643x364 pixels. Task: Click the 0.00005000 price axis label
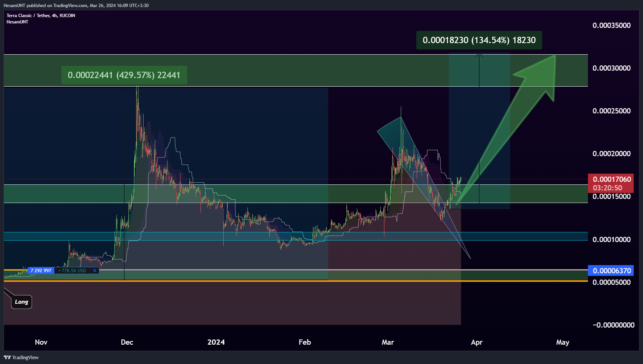pos(612,282)
